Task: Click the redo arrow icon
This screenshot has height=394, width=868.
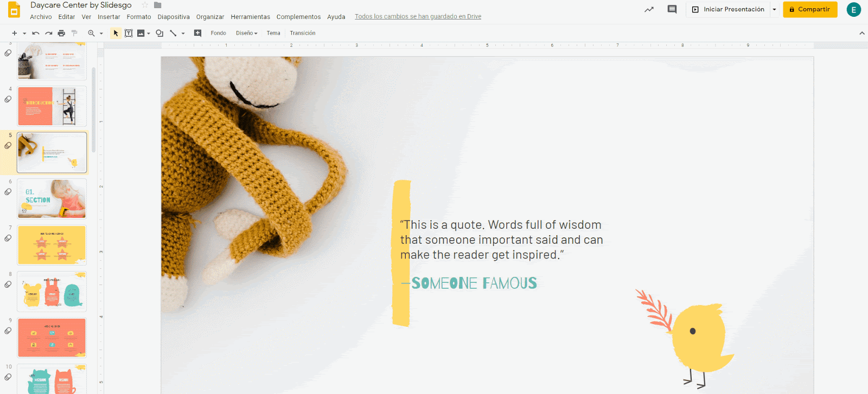Action: point(49,33)
